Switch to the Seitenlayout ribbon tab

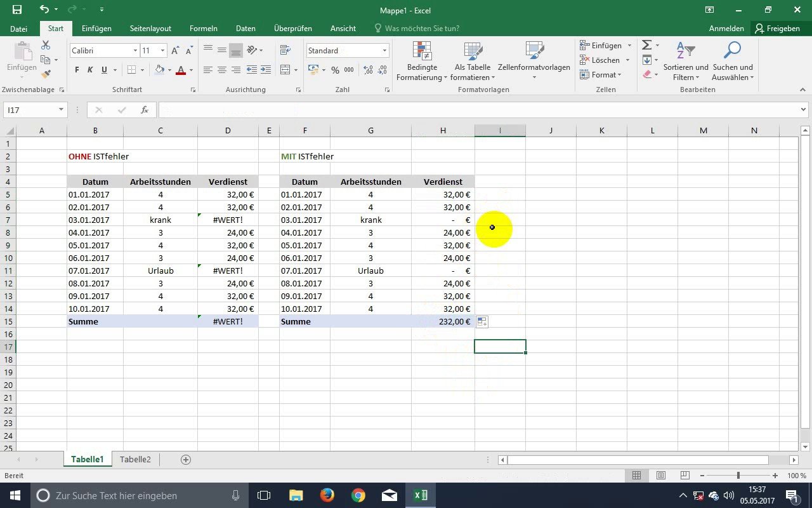[150, 29]
